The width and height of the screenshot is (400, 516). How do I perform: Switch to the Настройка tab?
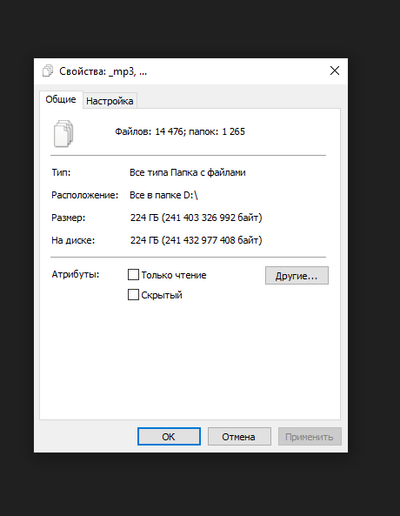pyautogui.click(x=110, y=101)
